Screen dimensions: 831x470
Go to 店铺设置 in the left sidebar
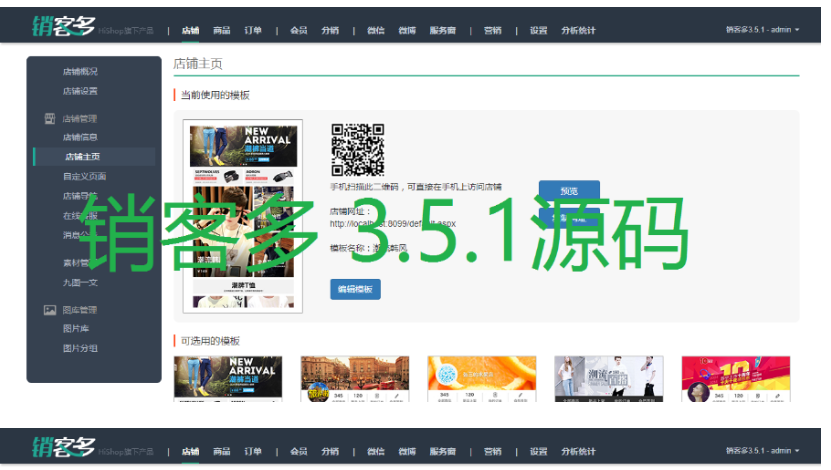[x=80, y=91]
